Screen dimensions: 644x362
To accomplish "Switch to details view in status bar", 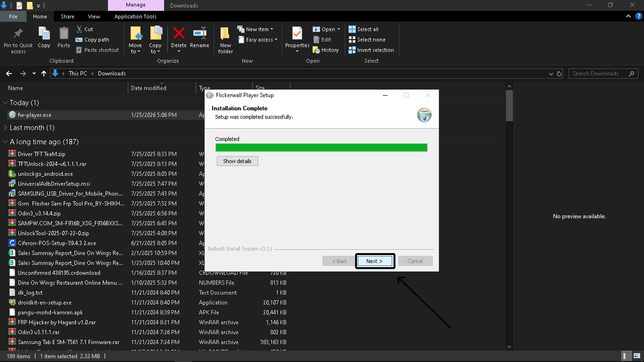I will tap(626, 356).
